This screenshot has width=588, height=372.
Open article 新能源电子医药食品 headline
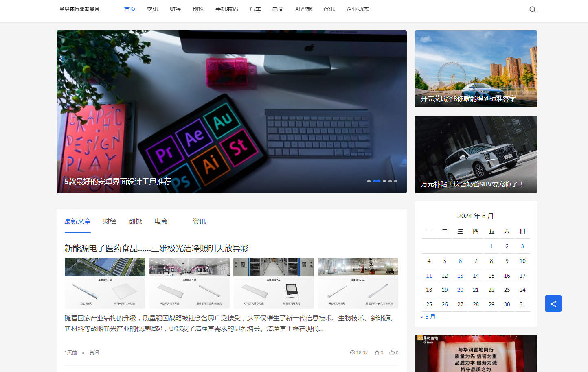click(156, 248)
